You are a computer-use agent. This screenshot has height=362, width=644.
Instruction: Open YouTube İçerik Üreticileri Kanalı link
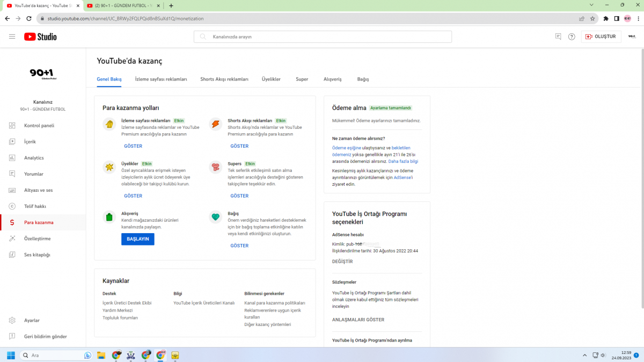[x=204, y=303]
